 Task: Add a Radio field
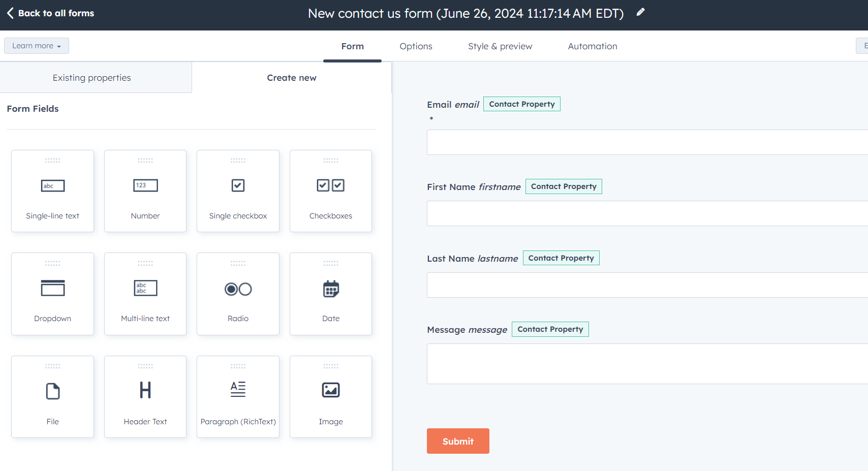point(238,294)
